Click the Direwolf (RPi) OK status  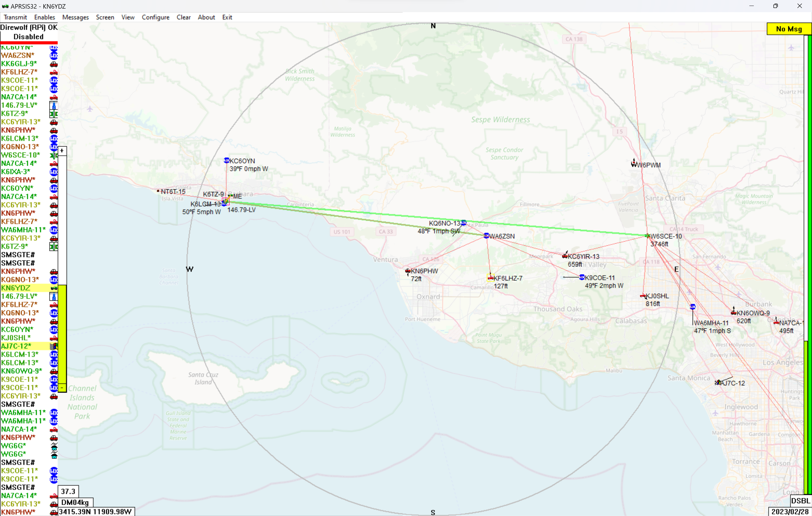29,27
